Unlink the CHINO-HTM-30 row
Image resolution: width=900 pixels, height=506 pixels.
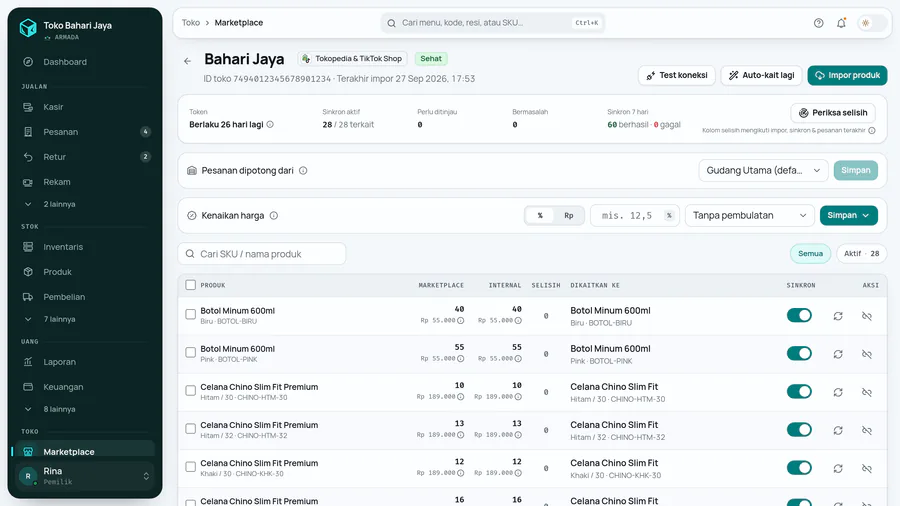pyautogui.click(x=867, y=392)
